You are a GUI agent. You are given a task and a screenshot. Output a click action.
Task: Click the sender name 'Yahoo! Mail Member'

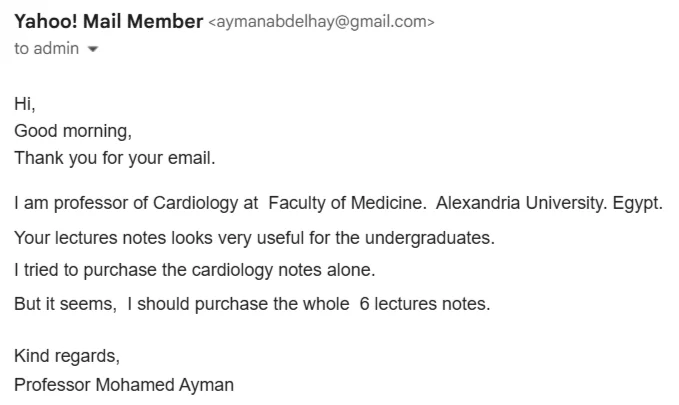(x=108, y=21)
